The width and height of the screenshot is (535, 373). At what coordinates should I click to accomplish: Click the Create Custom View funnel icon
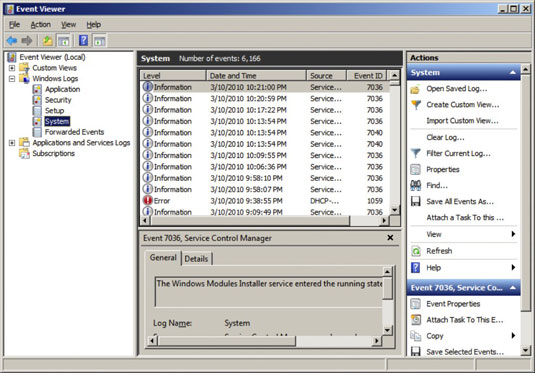tap(416, 105)
